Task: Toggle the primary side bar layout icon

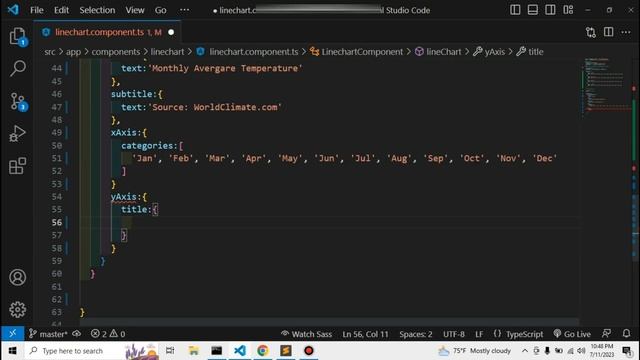Action: (515, 10)
